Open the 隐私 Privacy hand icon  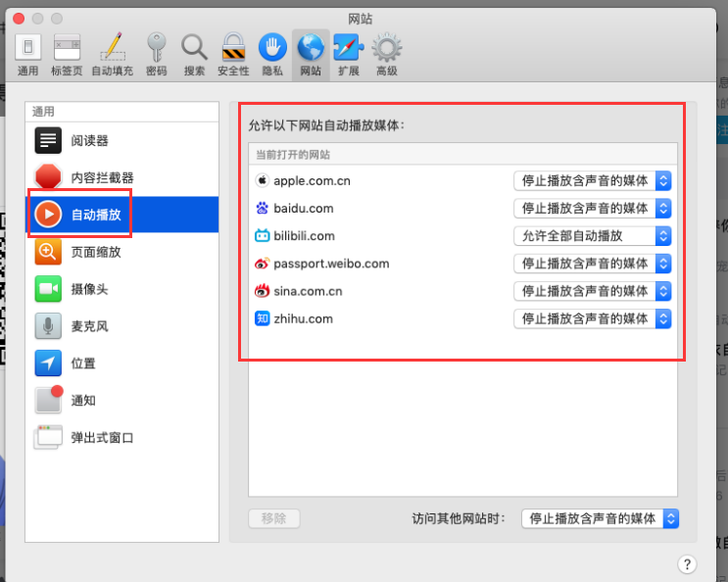(x=272, y=47)
